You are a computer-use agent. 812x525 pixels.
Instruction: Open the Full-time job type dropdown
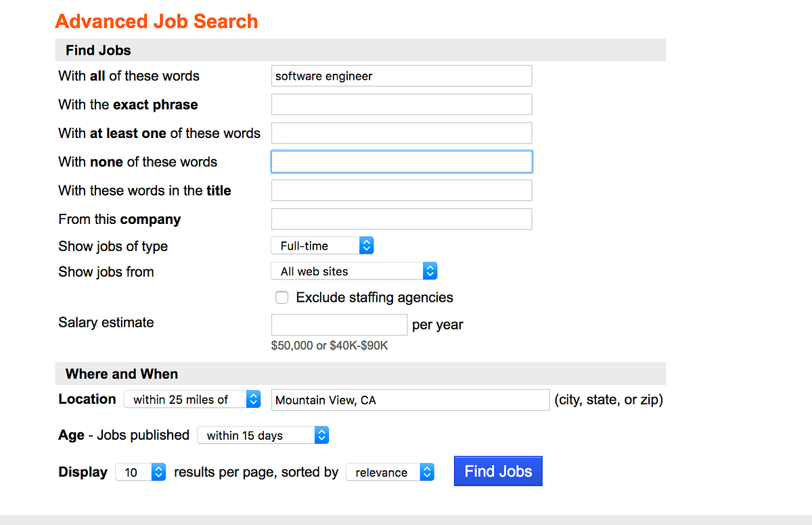click(x=322, y=246)
